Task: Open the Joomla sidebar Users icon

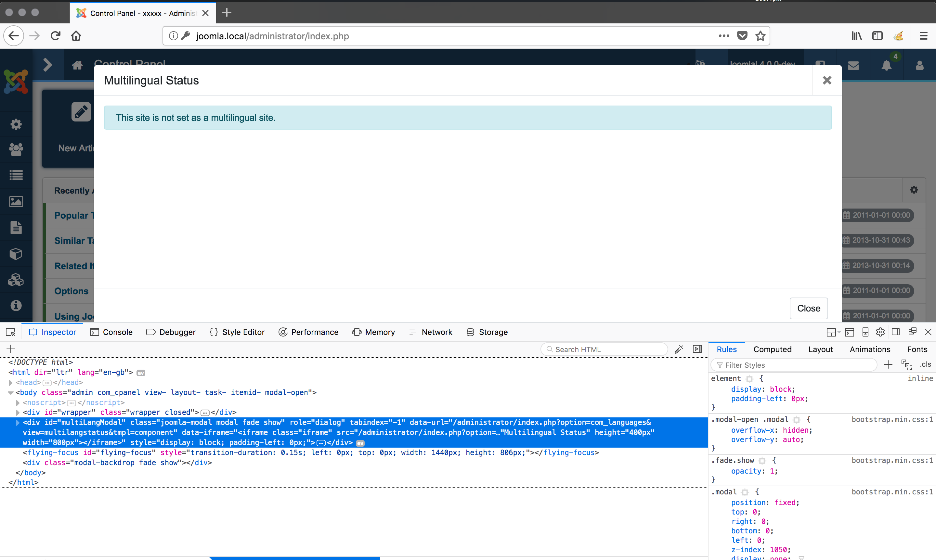Action: point(16,150)
